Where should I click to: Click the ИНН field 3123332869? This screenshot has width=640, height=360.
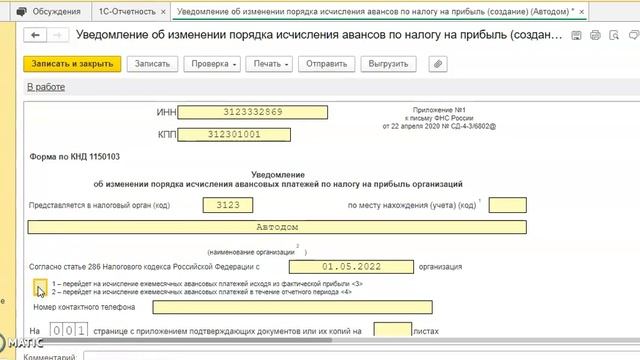(253, 112)
